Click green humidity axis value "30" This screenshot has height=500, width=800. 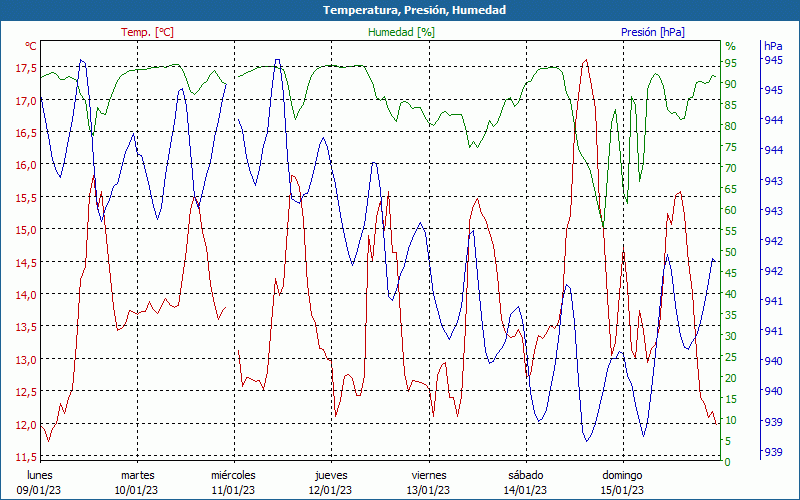[x=731, y=336]
